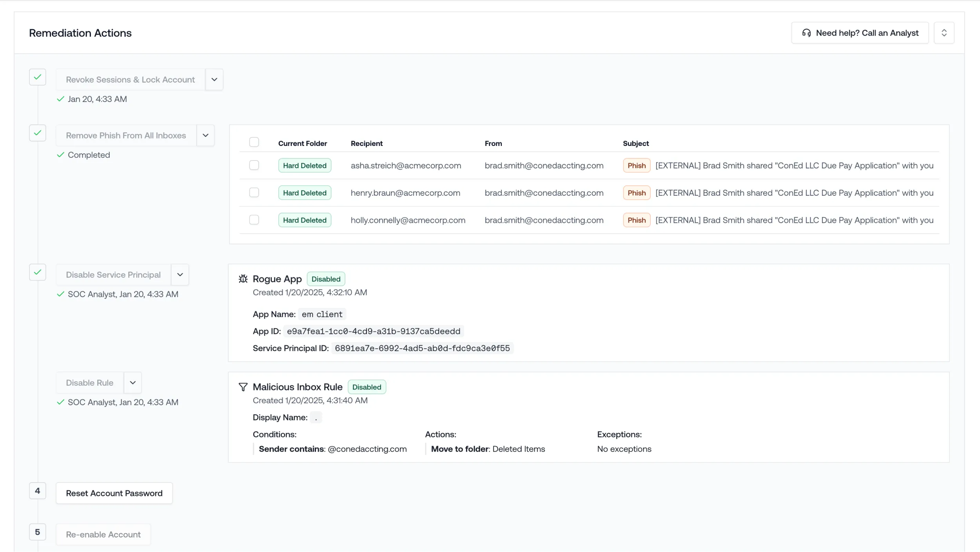The height and width of the screenshot is (552, 980).
Task: Click the Phish tag on the henry.braun row
Action: [636, 193]
